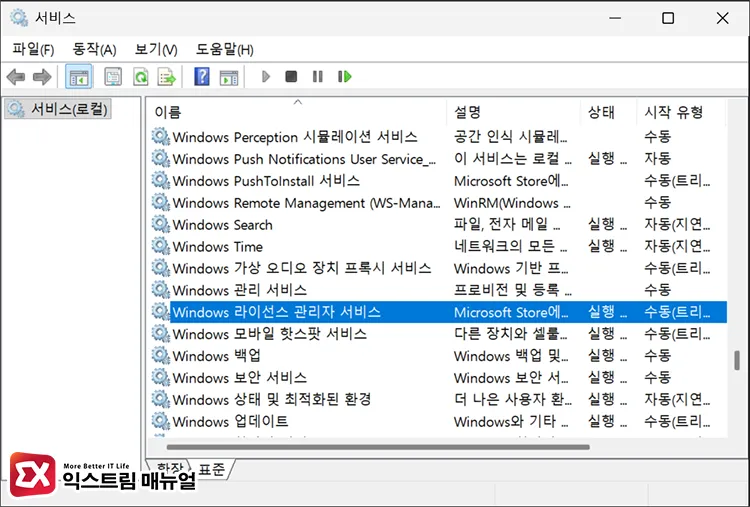Switch to the 확장 tab
The image size is (750, 507).
(169, 469)
